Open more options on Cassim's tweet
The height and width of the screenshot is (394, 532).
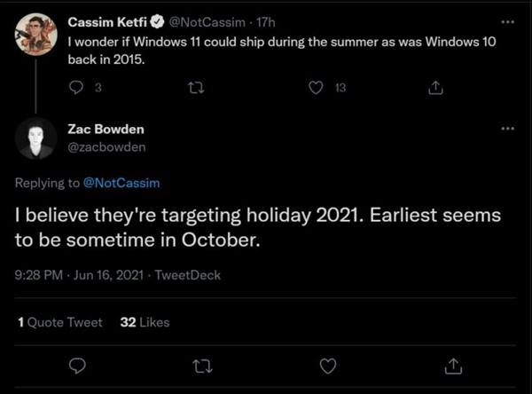(x=507, y=21)
